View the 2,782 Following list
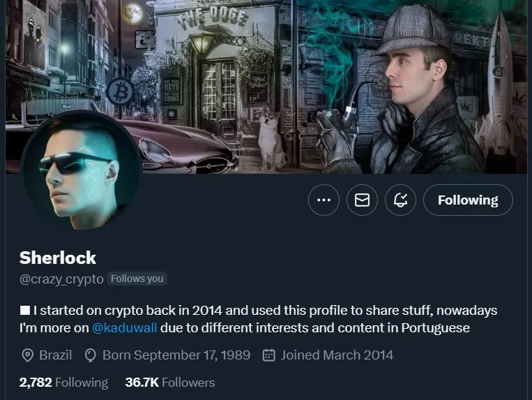 coord(63,382)
